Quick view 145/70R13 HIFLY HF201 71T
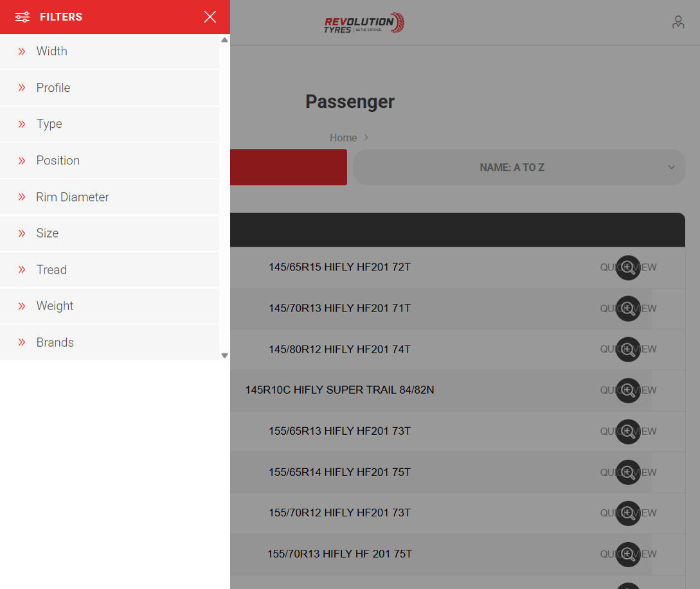The width and height of the screenshot is (700, 589). click(628, 309)
